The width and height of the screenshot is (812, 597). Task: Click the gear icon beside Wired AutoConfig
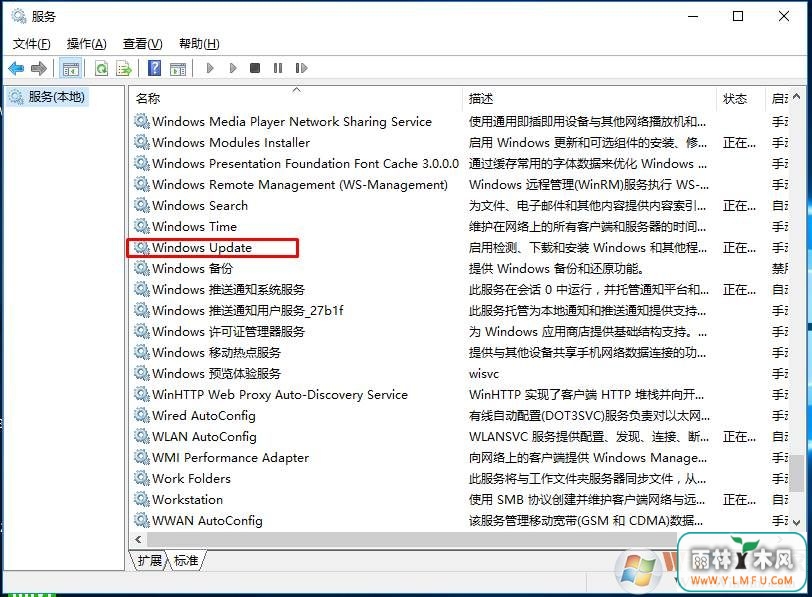coord(141,415)
